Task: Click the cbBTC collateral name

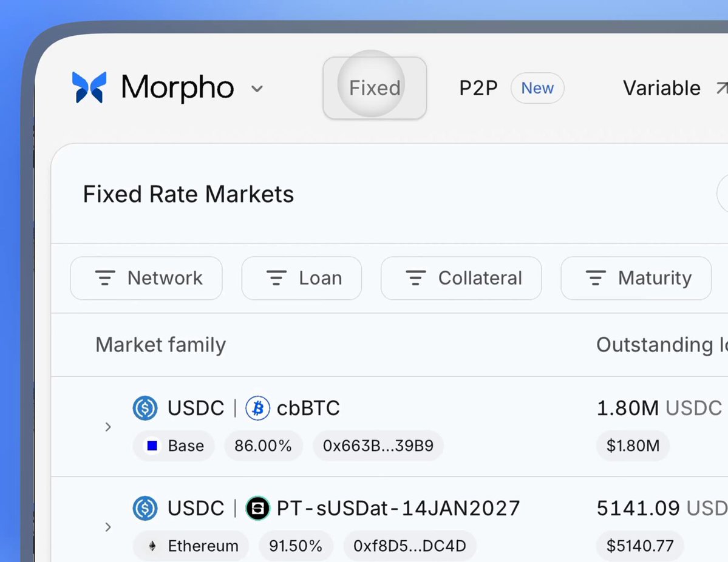Action: point(308,408)
